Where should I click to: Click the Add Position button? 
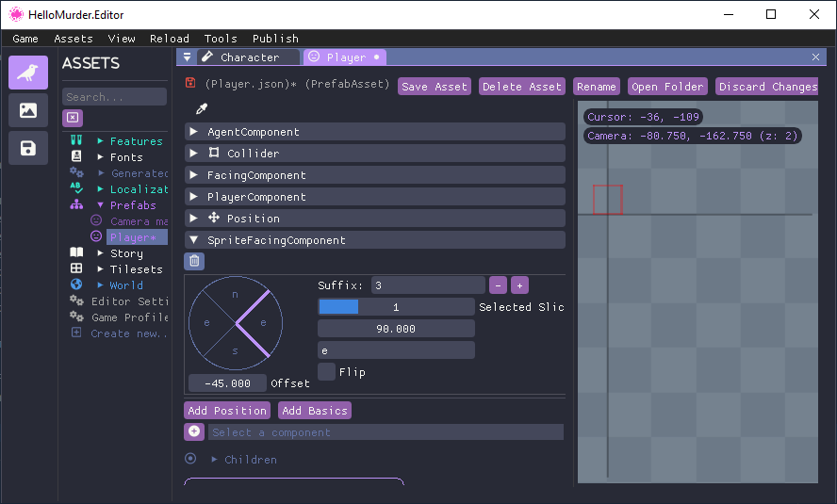point(227,411)
